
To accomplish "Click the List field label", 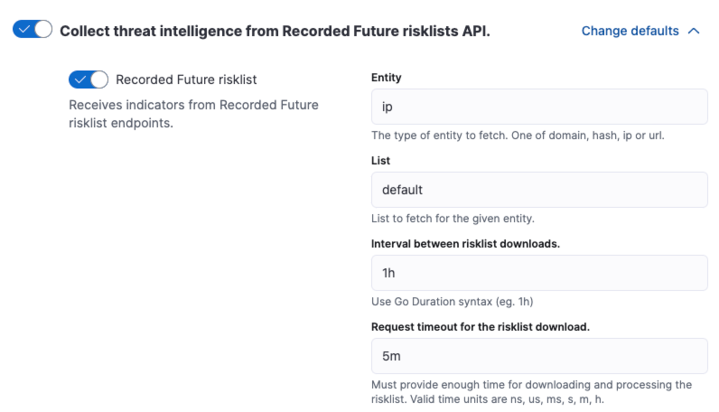I will pyautogui.click(x=380, y=160).
